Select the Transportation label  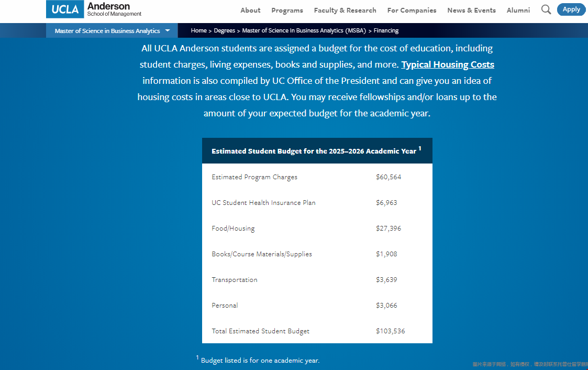(x=235, y=280)
